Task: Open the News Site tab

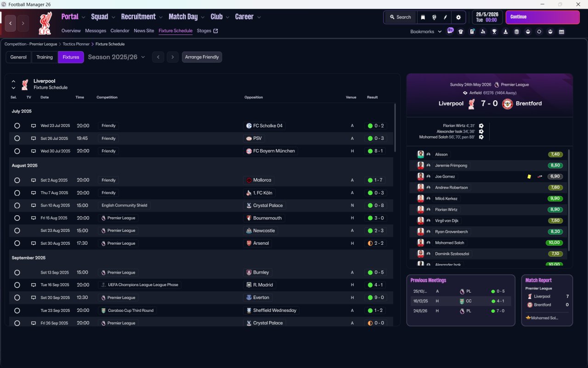Action: click(144, 31)
